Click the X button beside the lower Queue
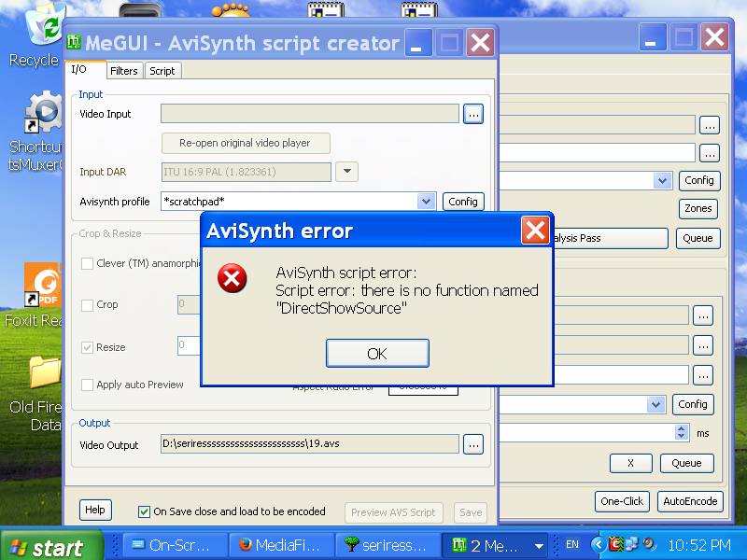This screenshot has width=747, height=560. tap(631, 463)
